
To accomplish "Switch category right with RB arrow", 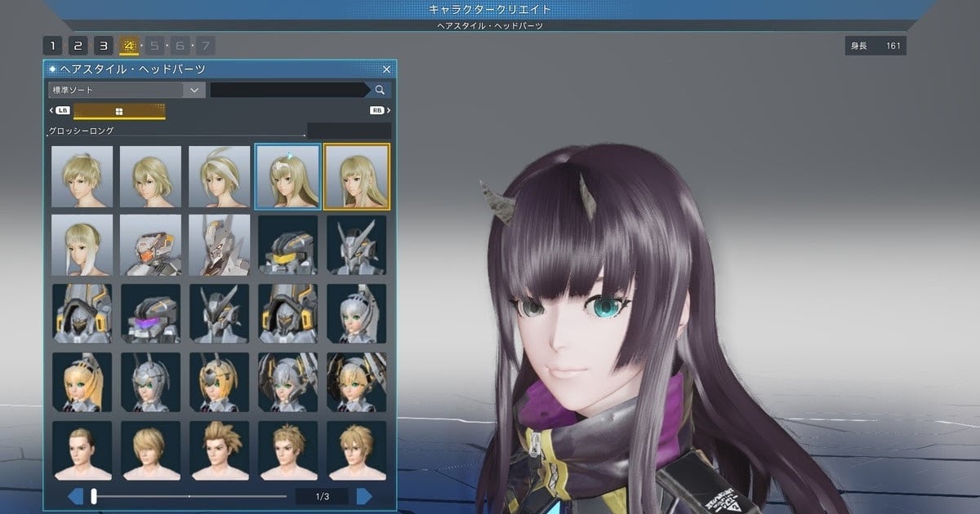I will coord(380,110).
